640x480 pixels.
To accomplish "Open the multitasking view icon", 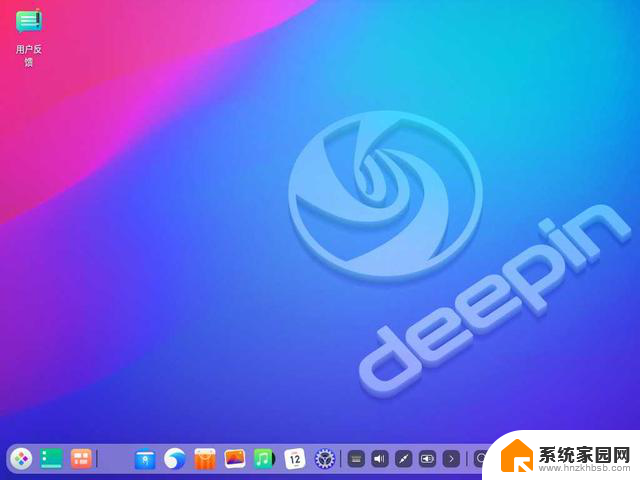I will [x=81, y=458].
